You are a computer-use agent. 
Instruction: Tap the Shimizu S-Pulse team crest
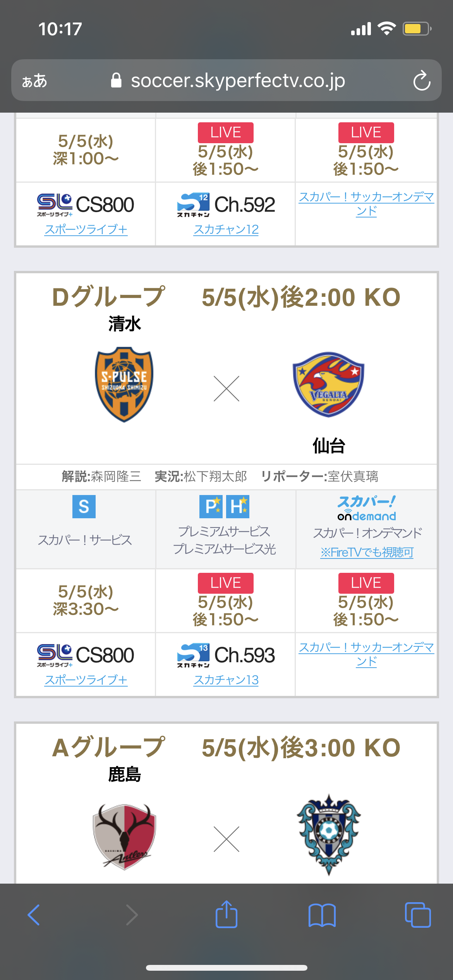[124, 384]
